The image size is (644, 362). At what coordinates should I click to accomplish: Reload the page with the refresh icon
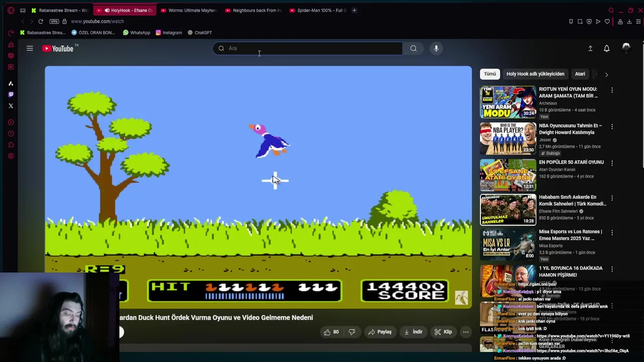click(x=41, y=21)
